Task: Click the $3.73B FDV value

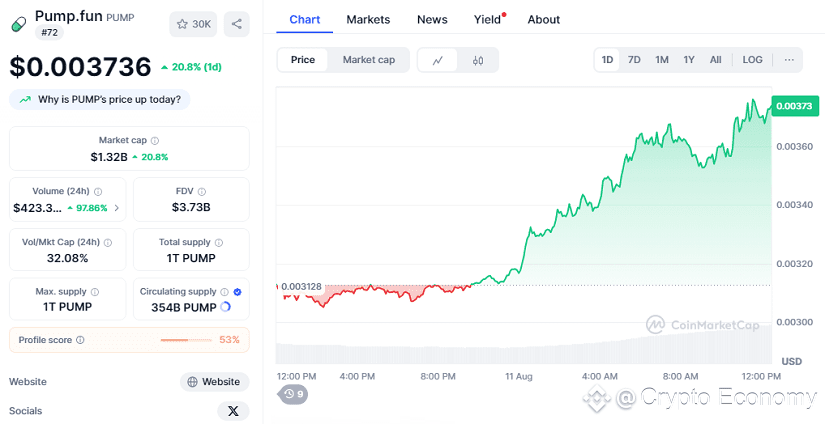Action: [191, 207]
